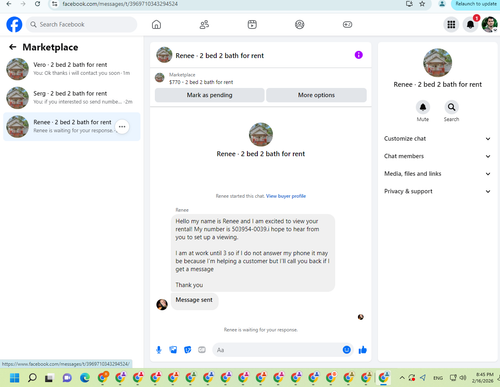The height and width of the screenshot is (387, 500).
Task: Open the GIF picker icon
Action: pos(202,350)
